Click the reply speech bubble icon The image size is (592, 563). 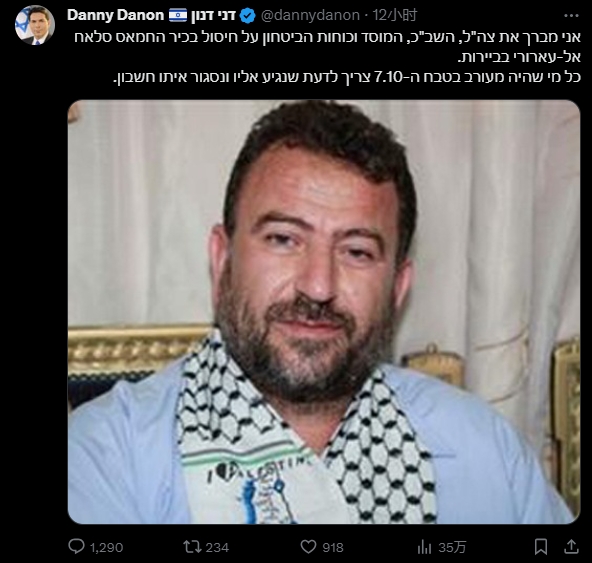pyautogui.click(x=76, y=547)
